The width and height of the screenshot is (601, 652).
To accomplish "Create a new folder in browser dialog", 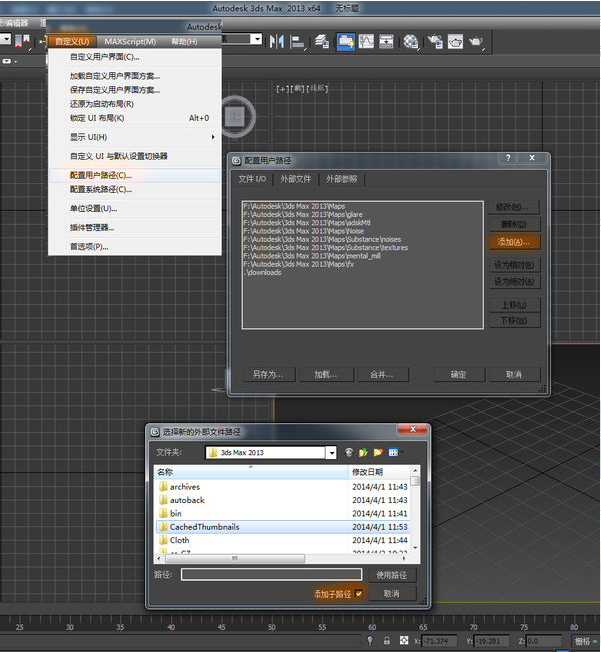I will coord(378,452).
